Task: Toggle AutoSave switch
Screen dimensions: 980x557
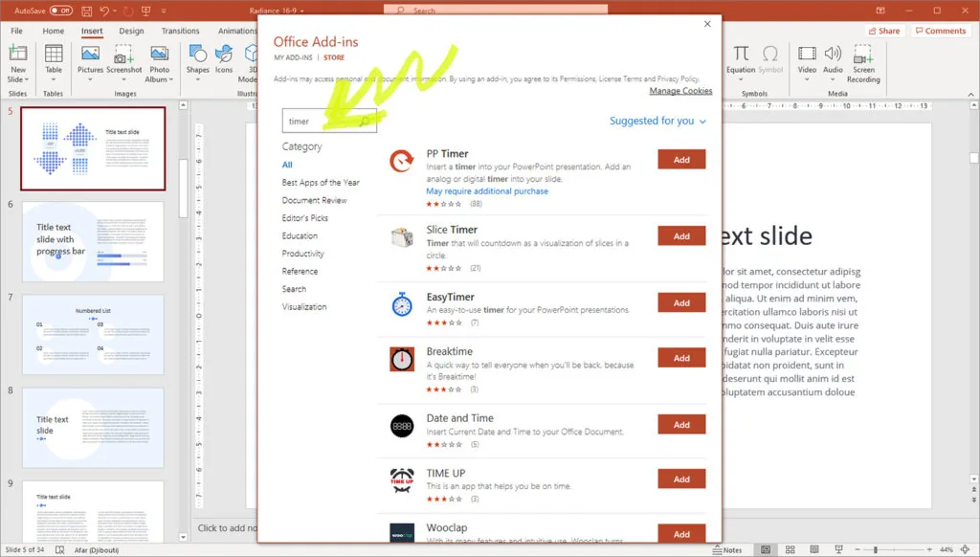Action: 60,11
